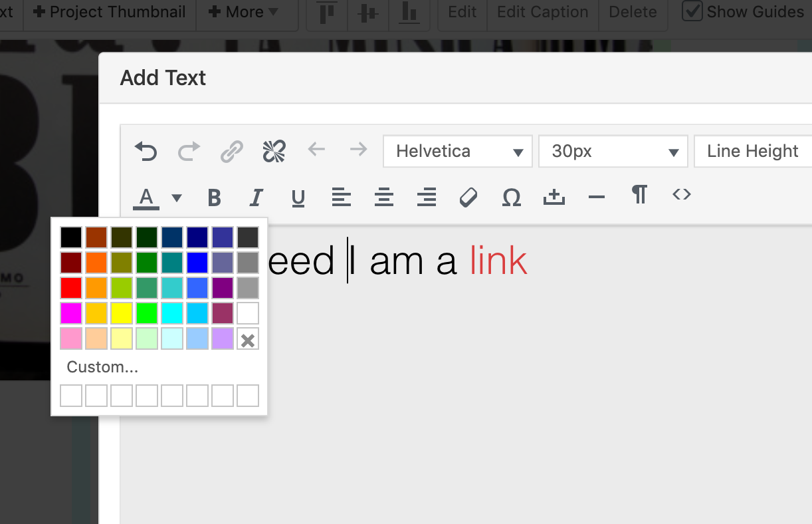The height and width of the screenshot is (524, 812).
Task: Click the Undo icon
Action: coord(146,151)
